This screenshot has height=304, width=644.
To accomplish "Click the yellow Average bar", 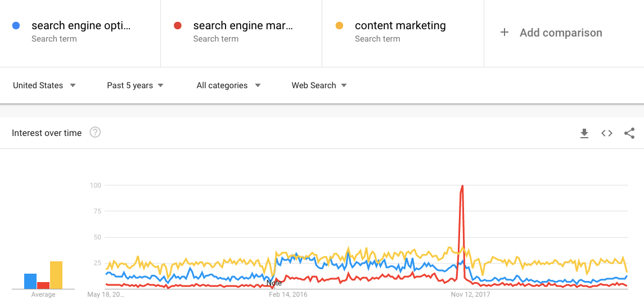I will click(56, 275).
